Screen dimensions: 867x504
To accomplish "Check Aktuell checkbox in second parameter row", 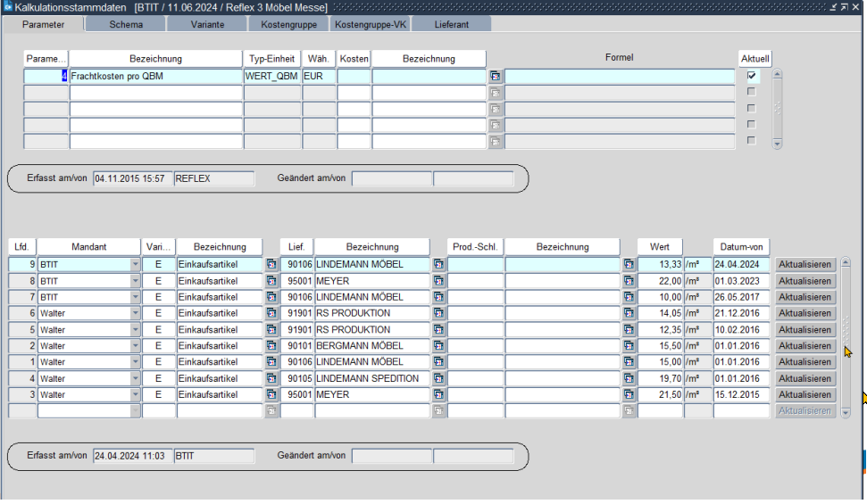I will click(x=751, y=92).
